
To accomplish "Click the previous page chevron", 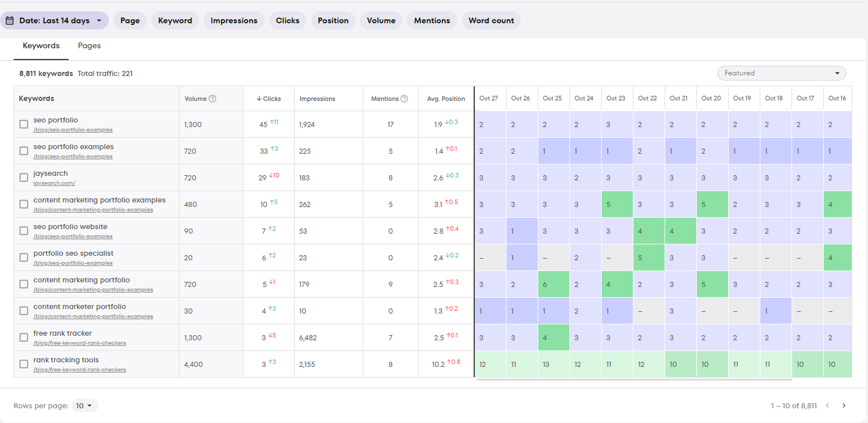I will pyautogui.click(x=827, y=405).
